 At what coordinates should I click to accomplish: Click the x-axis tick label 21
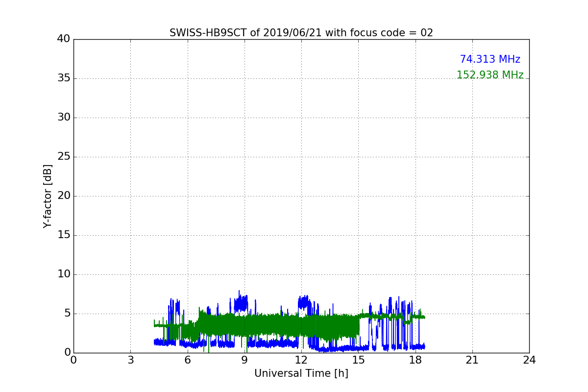472,360
